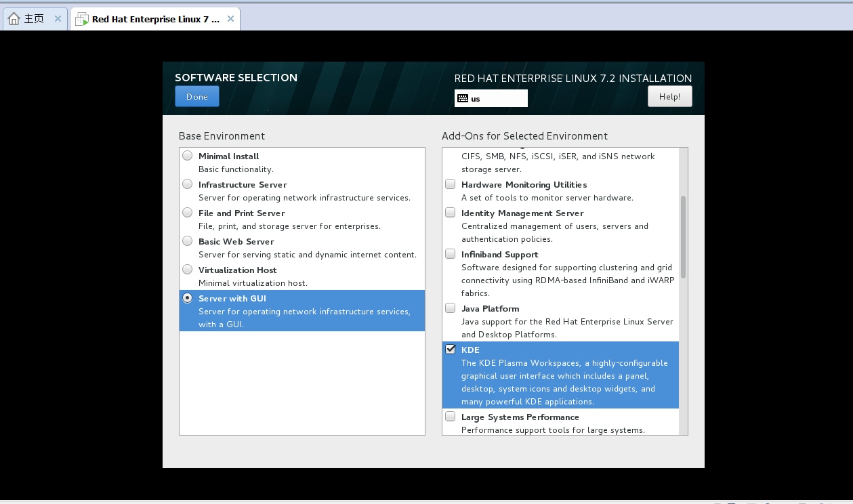Click the Large Systems Performance label
Viewport: 853px width, 504px height.
(520, 417)
